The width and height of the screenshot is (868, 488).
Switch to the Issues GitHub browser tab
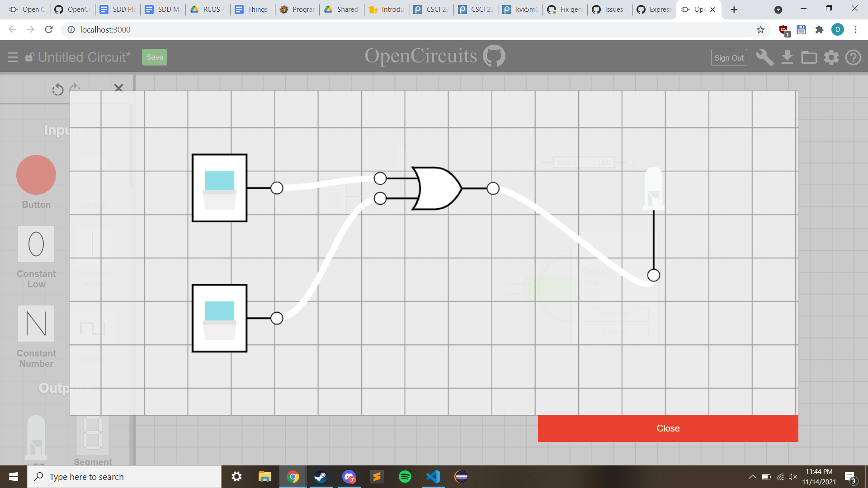coord(609,9)
